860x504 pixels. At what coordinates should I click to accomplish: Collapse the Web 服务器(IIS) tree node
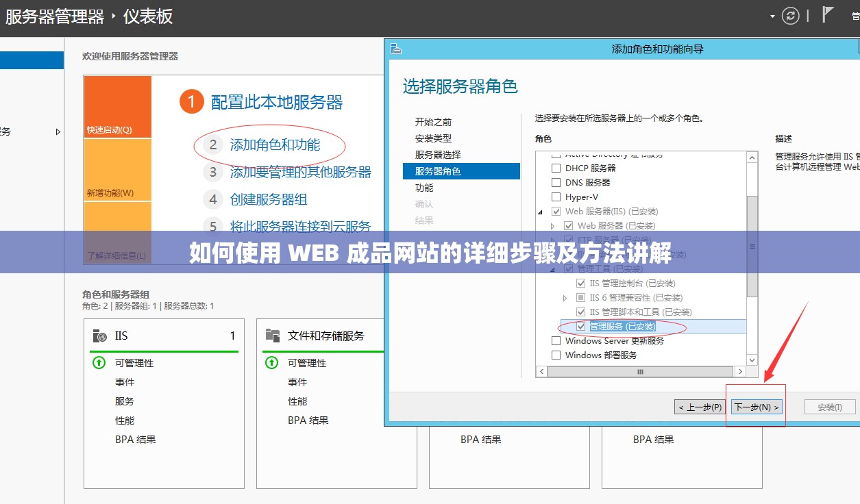(541, 212)
